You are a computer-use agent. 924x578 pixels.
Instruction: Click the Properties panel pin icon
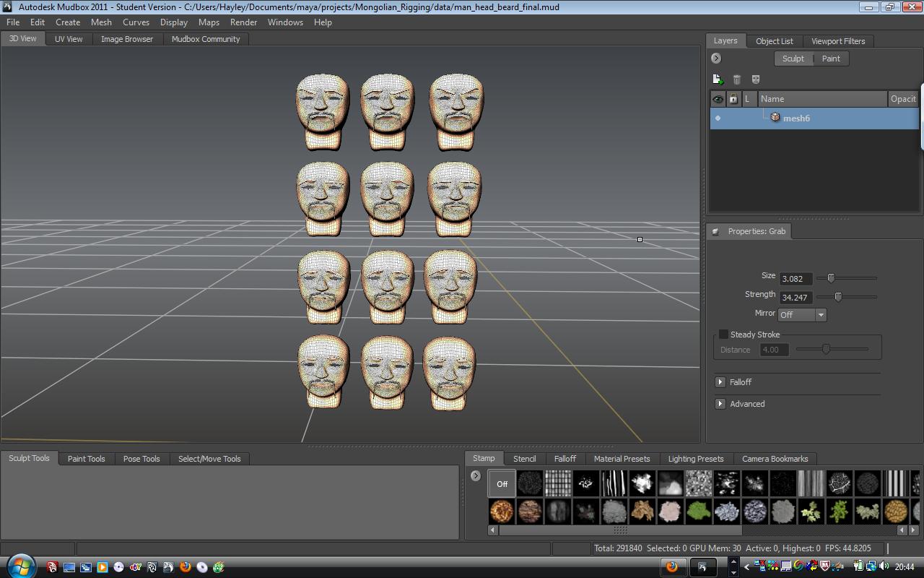[x=715, y=231]
